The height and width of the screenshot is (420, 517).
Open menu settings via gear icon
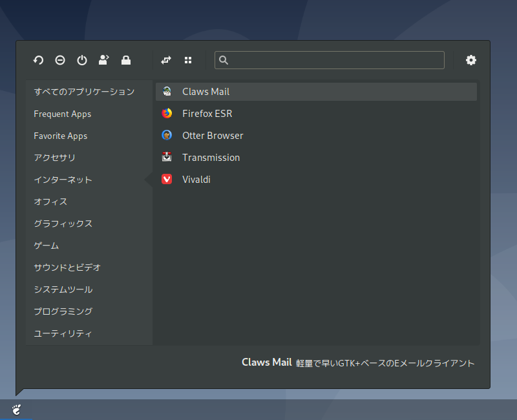[471, 60]
